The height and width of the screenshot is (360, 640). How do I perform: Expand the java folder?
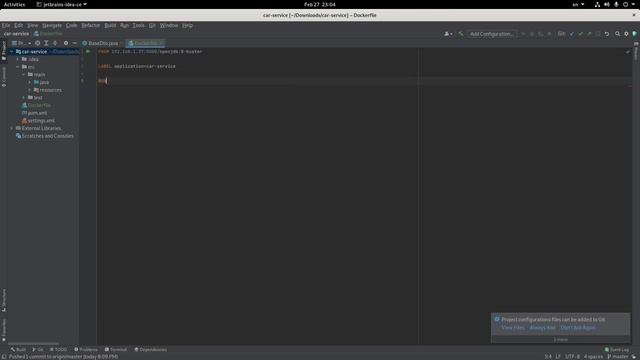point(30,82)
